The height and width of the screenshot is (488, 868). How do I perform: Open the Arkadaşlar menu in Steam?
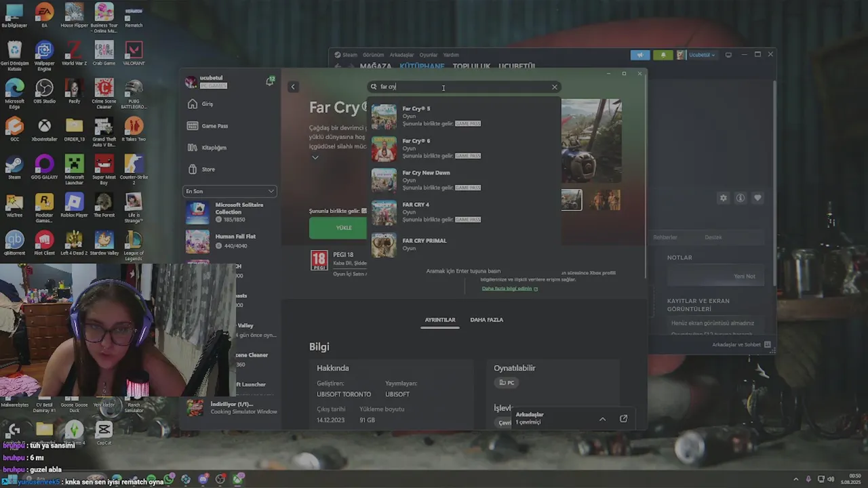pyautogui.click(x=401, y=55)
